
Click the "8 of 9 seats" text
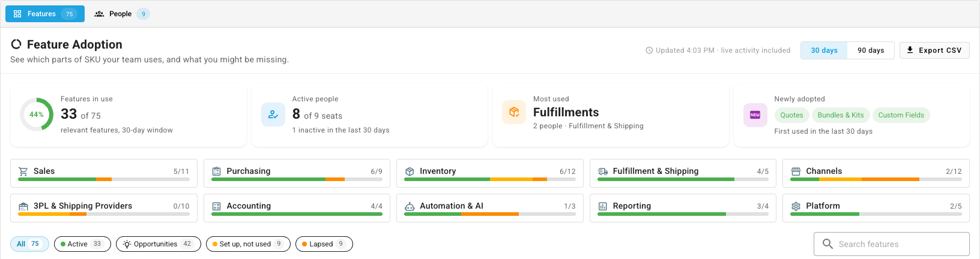(x=317, y=114)
